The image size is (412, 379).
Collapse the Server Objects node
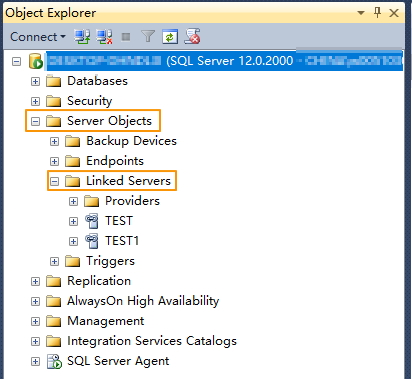click(x=35, y=121)
